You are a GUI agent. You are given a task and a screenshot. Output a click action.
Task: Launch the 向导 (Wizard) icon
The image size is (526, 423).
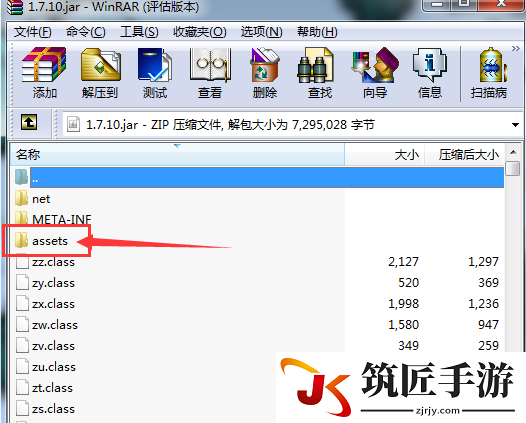click(375, 73)
